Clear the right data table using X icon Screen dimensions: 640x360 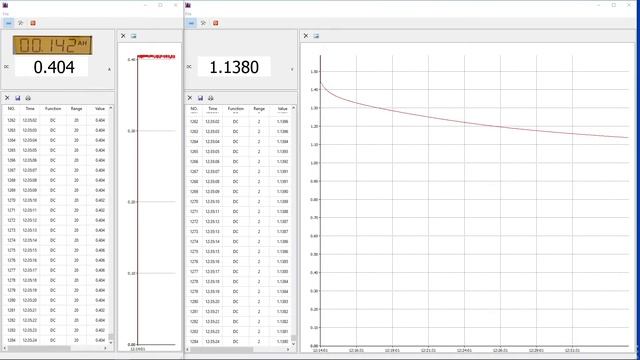[x=190, y=98]
